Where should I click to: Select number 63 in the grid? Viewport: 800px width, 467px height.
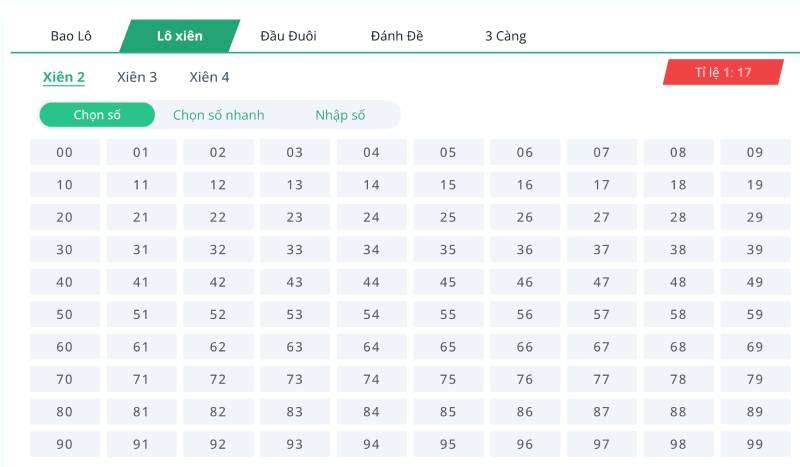[x=295, y=347]
